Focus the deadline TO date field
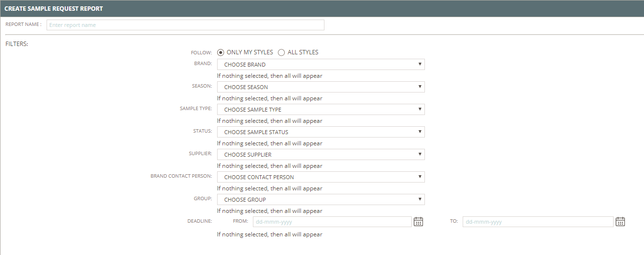Image resolution: width=644 pixels, height=255 pixels. [x=538, y=222]
